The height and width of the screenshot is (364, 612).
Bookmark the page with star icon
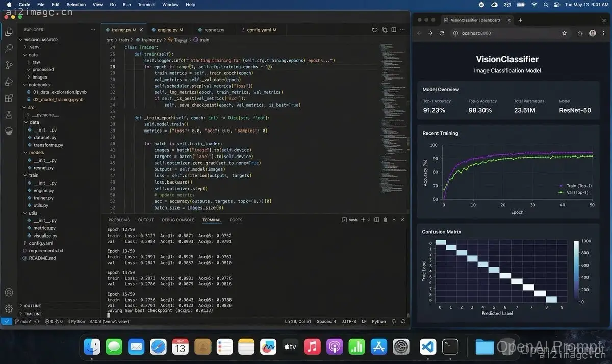(564, 33)
